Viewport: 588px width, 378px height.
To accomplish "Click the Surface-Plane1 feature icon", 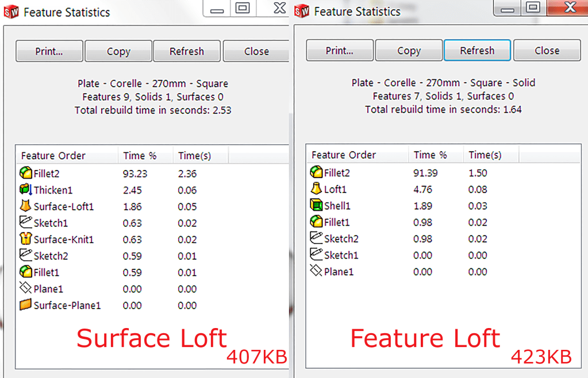I will tap(25, 305).
